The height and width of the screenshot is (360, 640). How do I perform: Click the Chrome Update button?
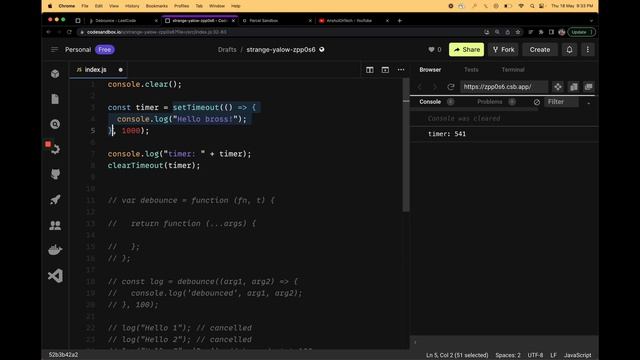pos(582,32)
